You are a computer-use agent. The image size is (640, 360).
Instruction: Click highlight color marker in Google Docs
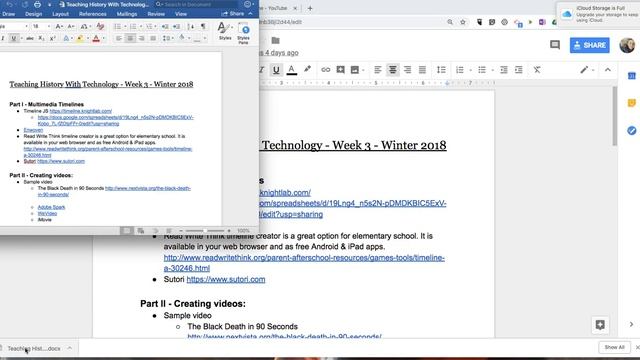point(307,69)
